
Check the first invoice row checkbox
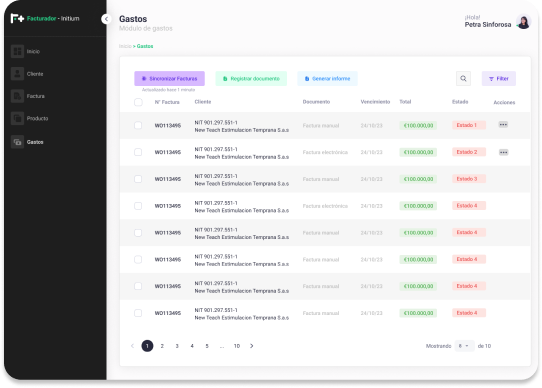click(x=138, y=125)
